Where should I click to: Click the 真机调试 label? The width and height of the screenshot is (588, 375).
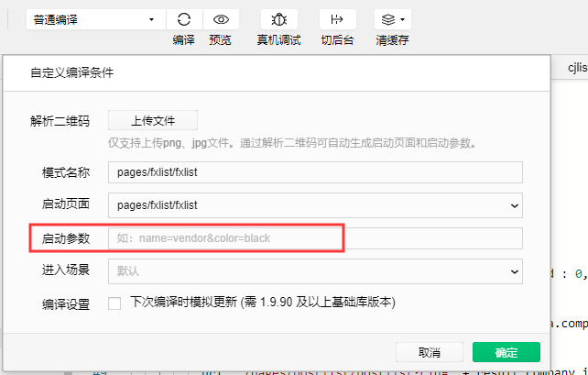pos(279,39)
